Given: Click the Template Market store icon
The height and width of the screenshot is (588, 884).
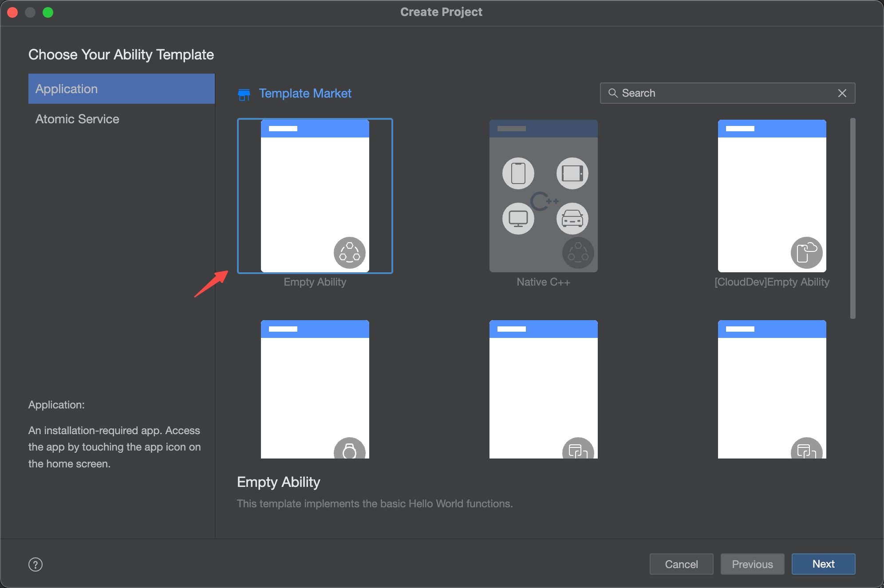Looking at the screenshot, I should 244,94.
